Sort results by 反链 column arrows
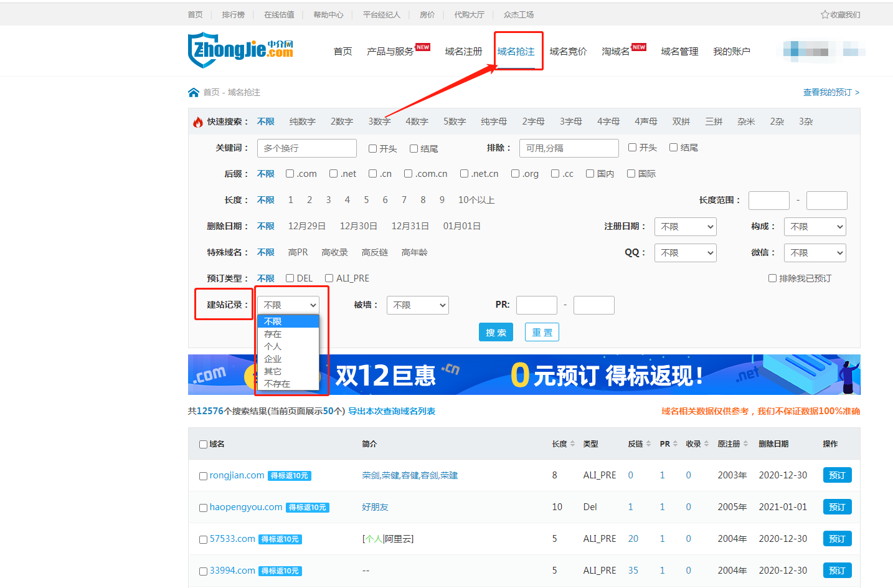The width and height of the screenshot is (893, 588). pyautogui.click(x=648, y=444)
